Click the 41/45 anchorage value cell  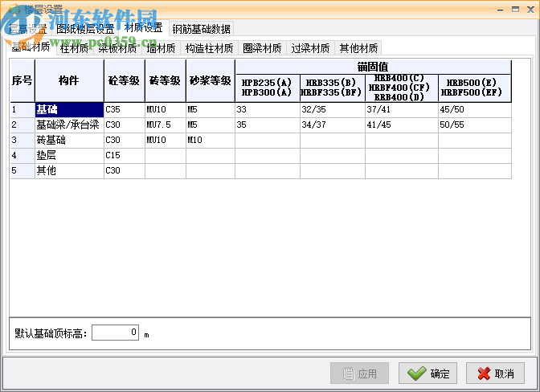[x=402, y=125]
